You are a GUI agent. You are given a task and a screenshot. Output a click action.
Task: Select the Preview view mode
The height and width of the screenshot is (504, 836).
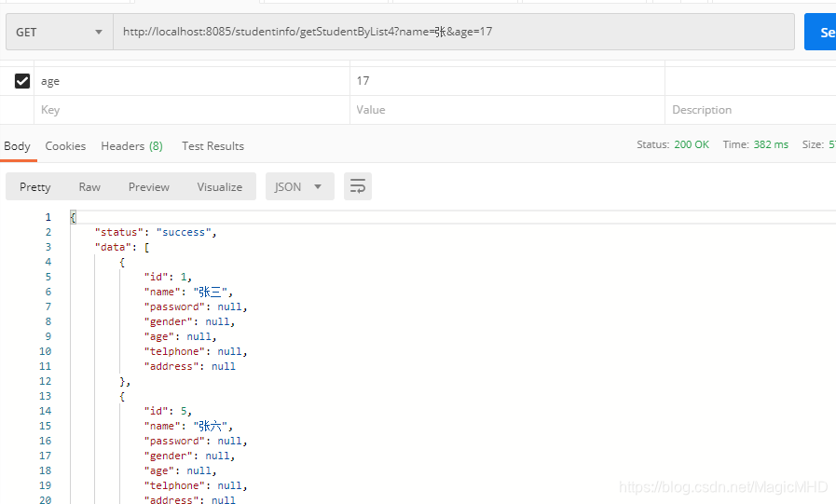tap(149, 187)
